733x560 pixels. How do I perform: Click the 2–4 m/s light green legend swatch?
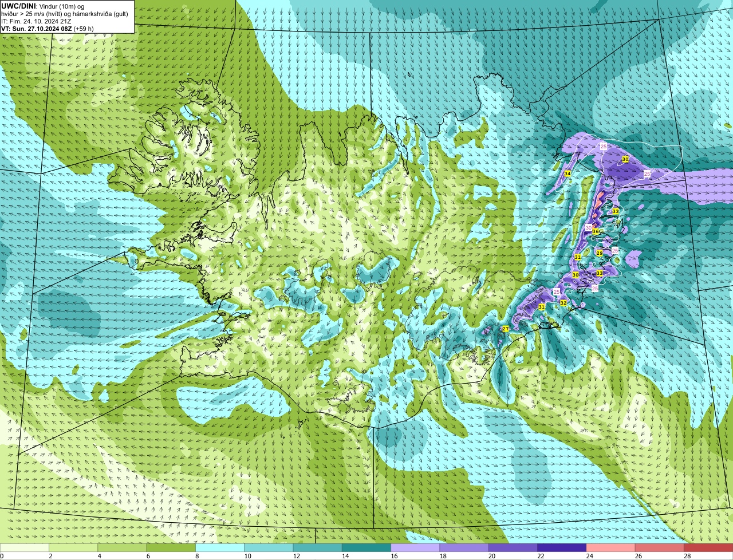(73, 548)
